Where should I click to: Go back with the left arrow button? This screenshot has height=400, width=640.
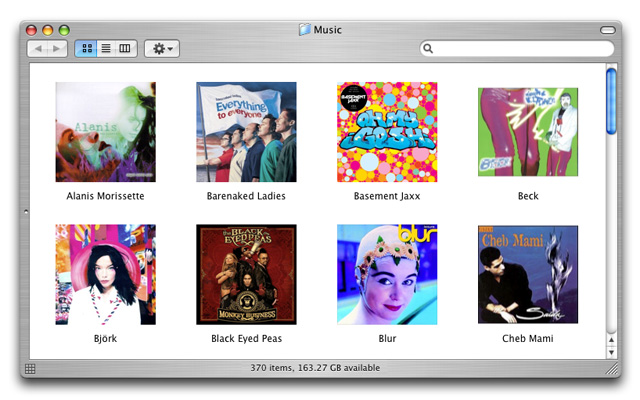pyautogui.click(x=38, y=49)
